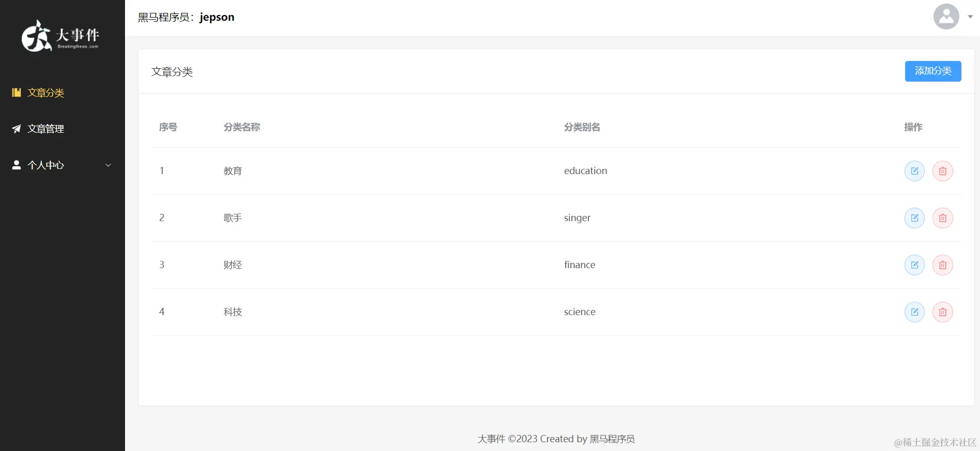Click the 添加分类 button
The image size is (980, 451).
coord(933,71)
